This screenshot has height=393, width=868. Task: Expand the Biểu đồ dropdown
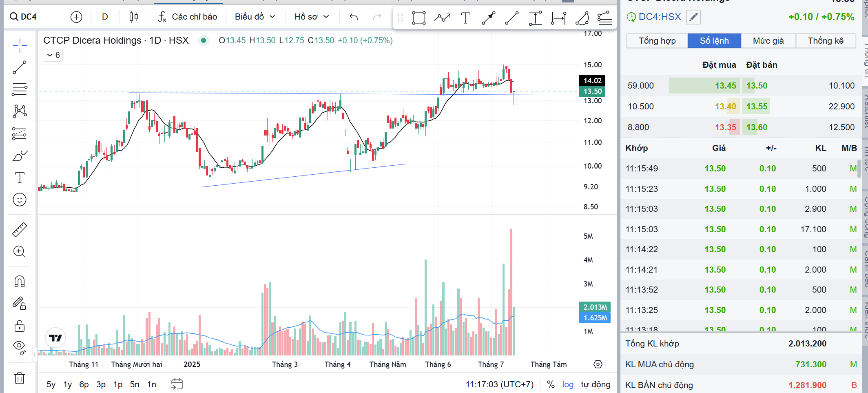click(255, 17)
